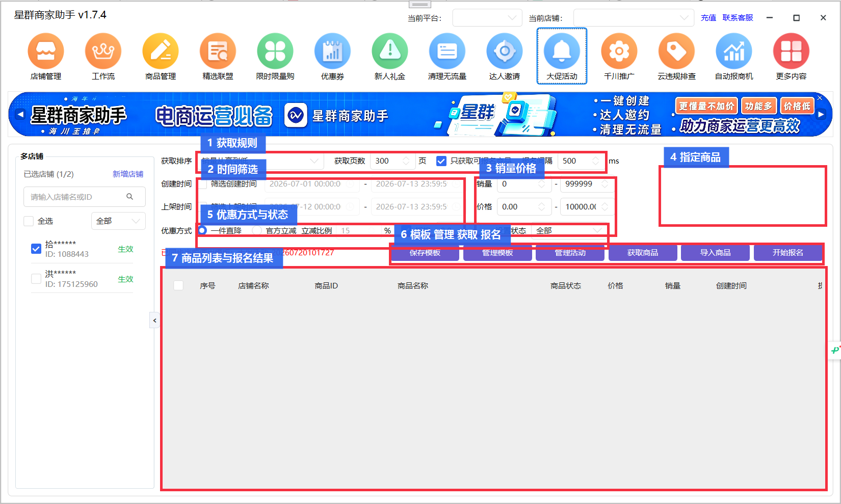Screen dimensions: 841x504
Task: Click the 管理模板 manage templates button
Action: (x=497, y=253)
